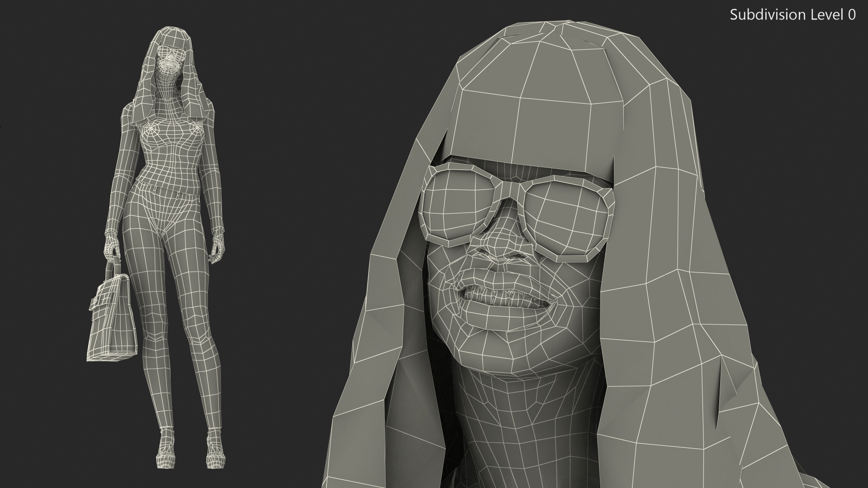Viewport: 868px width, 488px height.
Task: Click the sunglasses nose bridge in close-up
Action: (x=512, y=189)
